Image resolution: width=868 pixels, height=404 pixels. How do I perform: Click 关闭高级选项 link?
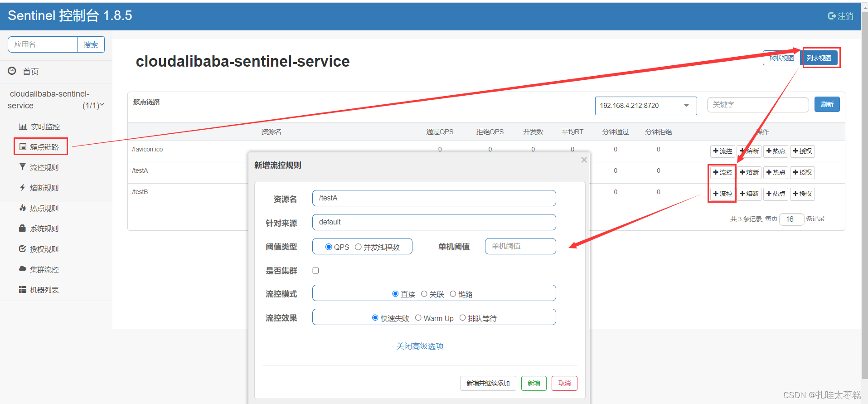tap(420, 346)
